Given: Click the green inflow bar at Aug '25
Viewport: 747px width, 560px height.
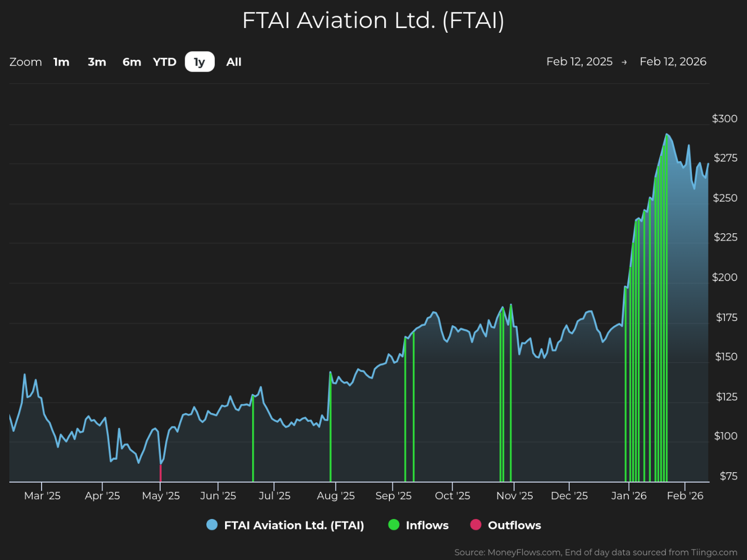Looking at the screenshot, I should (x=330, y=427).
